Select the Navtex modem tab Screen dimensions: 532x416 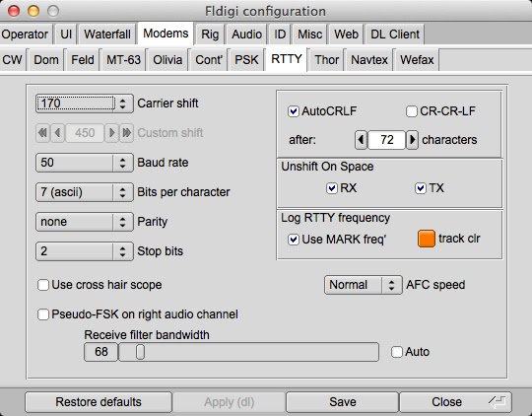tap(369, 60)
